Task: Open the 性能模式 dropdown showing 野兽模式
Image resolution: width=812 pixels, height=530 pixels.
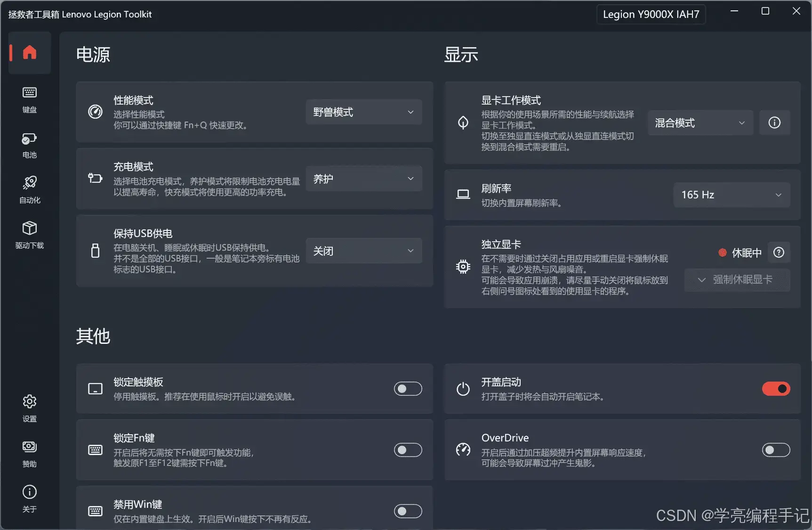Action: click(x=364, y=112)
